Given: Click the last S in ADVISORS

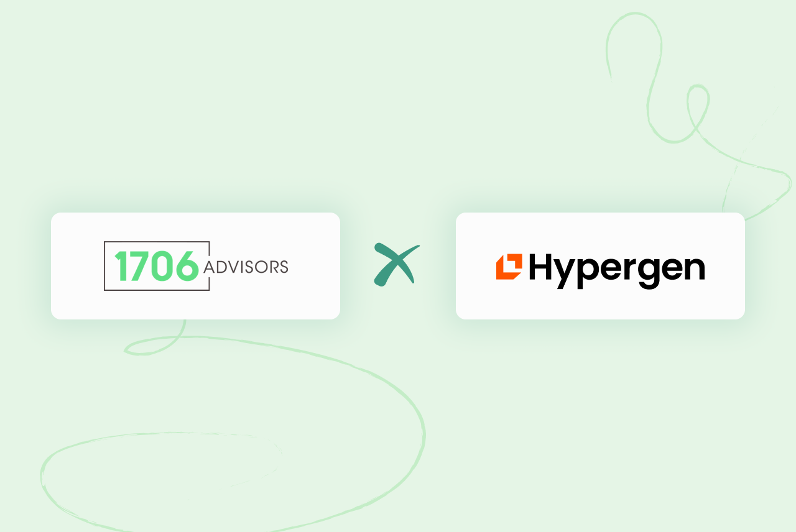Looking at the screenshot, I should pos(284,267).
